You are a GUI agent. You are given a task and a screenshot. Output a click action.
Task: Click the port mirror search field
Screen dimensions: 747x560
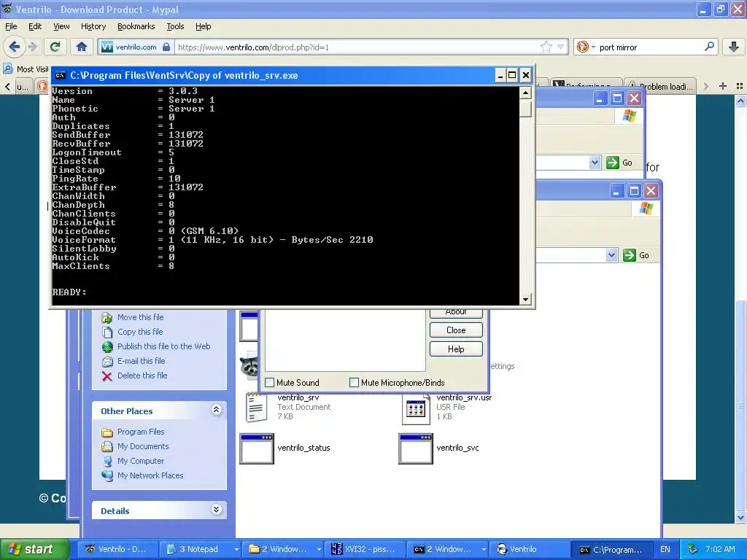(x=649, y=47)
